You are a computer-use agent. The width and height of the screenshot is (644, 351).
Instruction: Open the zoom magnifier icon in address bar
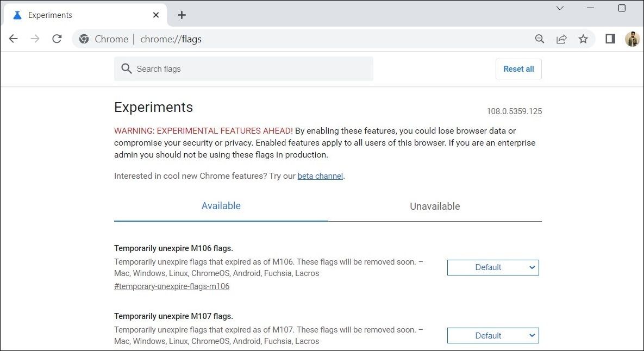pos(540,39)
